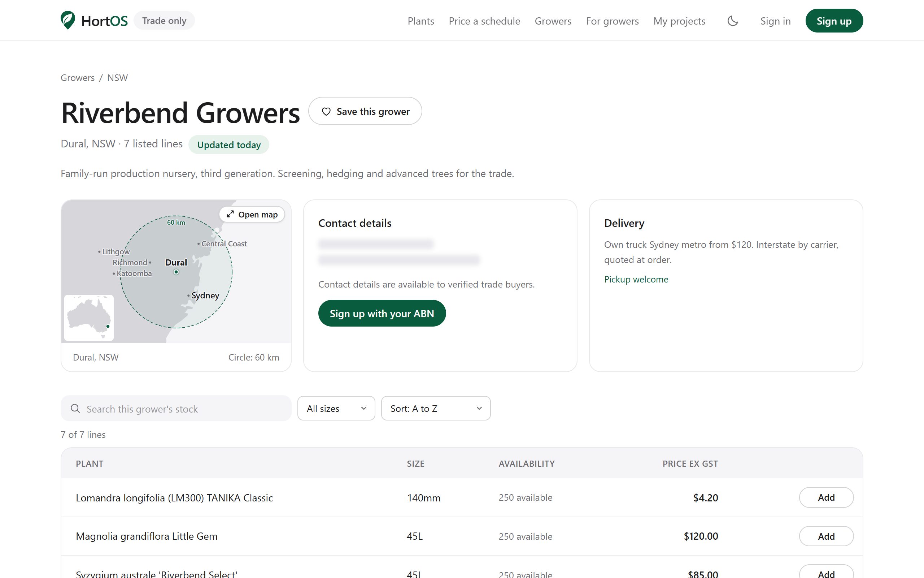Click the HortOS wordmark
Viewport: 924px width, 578px height.
[104, 21]
